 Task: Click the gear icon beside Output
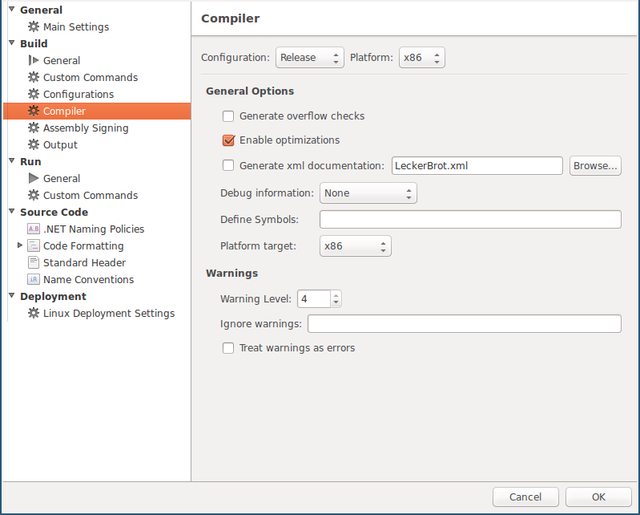34,145
